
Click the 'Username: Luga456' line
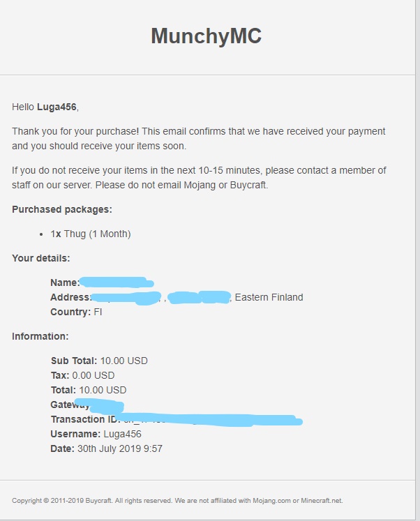point(96,434)
